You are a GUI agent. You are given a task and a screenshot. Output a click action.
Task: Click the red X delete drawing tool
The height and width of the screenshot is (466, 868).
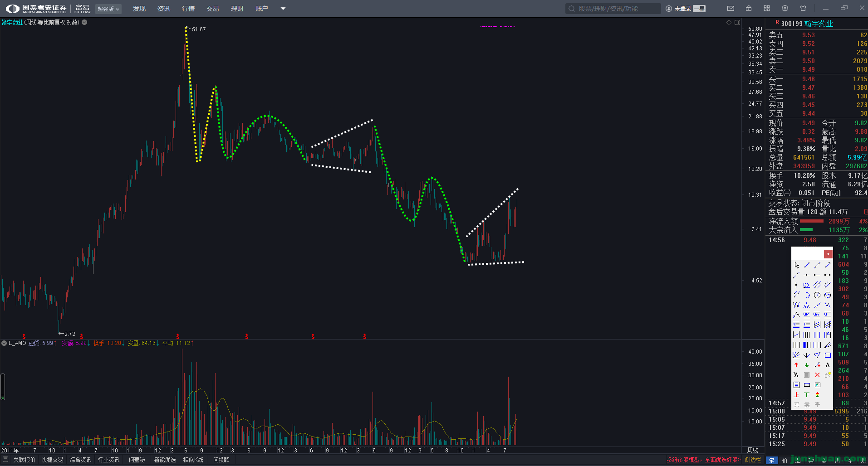pyautogui.click(x=817, y=375)
